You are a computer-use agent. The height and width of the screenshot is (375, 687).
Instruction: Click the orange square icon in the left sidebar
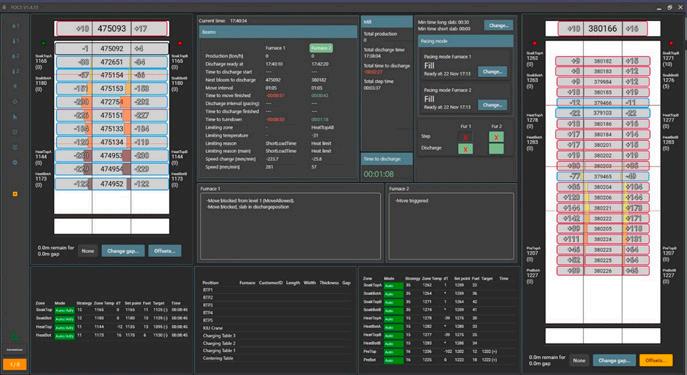tap(15, 194)
